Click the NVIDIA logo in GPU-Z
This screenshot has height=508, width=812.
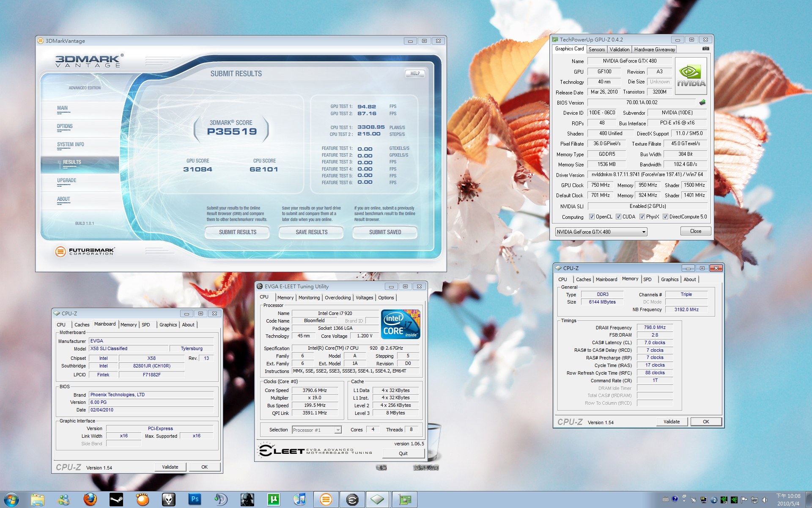coord(691,76)
